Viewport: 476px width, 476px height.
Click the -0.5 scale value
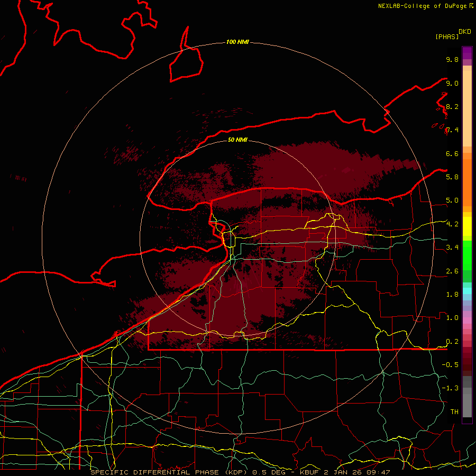[450, 364]
